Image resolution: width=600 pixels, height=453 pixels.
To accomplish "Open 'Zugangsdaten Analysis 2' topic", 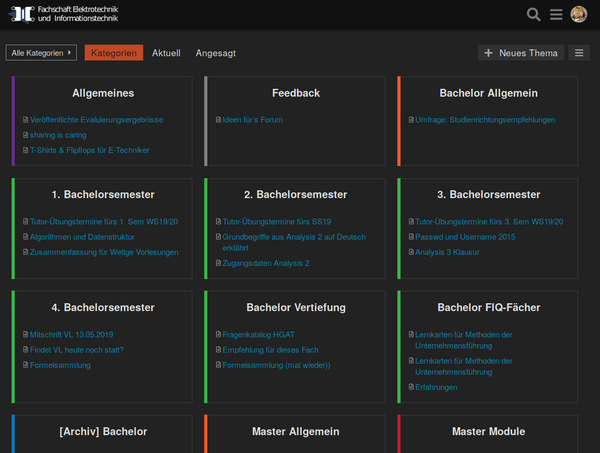I will click(x=265, y=263).
